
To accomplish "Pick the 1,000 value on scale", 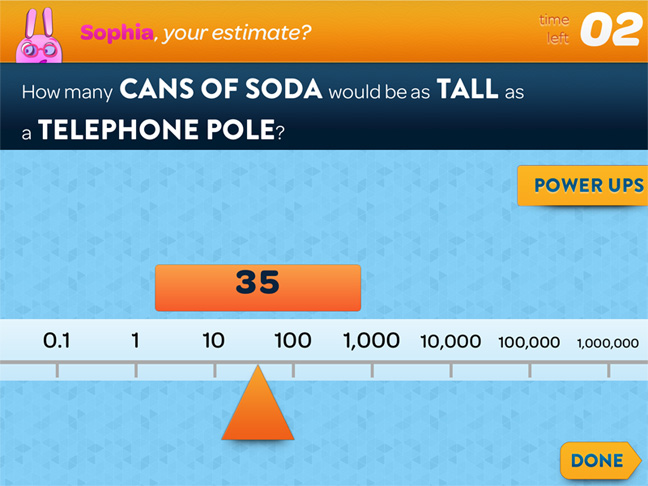I will click(x=372, y=341).
